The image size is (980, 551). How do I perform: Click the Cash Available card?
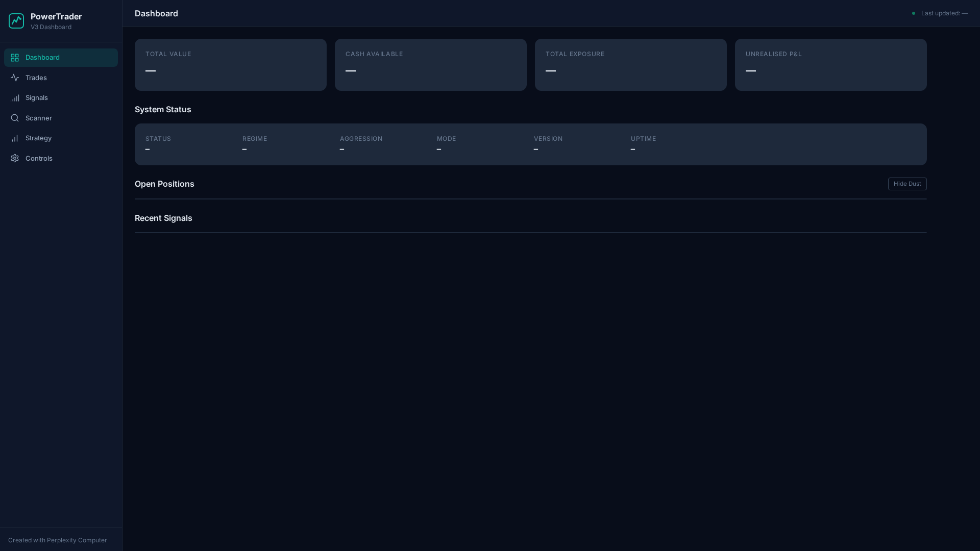pos(430,65)
